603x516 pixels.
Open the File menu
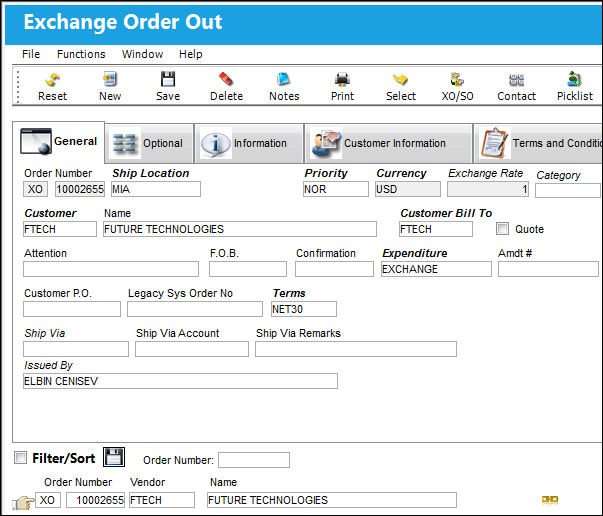(31, 54)
